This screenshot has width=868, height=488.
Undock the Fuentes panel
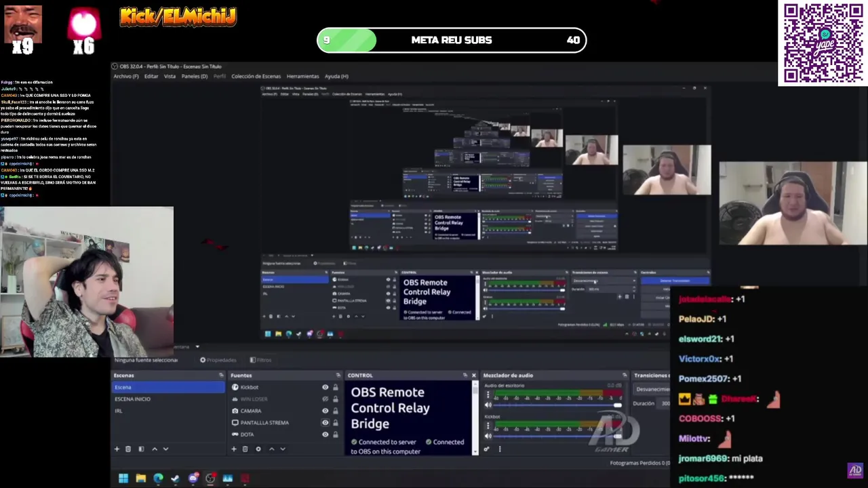[338, 375]
